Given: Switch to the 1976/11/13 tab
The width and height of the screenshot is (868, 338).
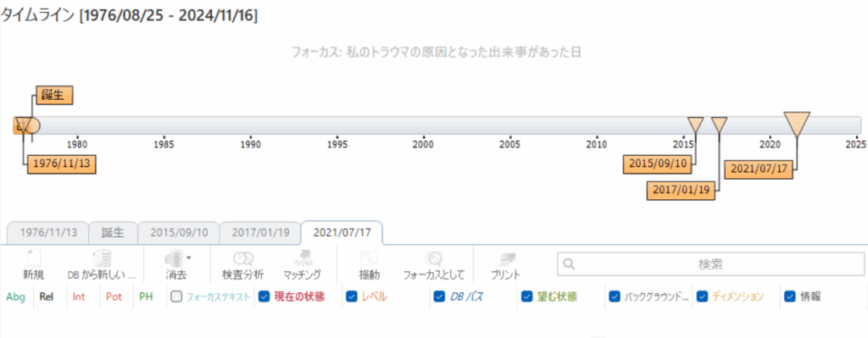Looking at the screenshot, I should [48, 232].
